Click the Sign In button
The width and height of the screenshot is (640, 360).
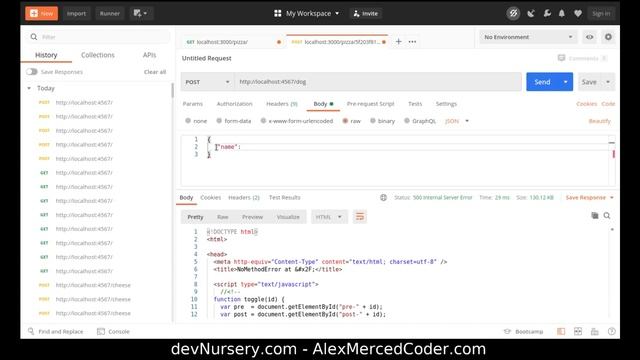(x=601, y=13)
